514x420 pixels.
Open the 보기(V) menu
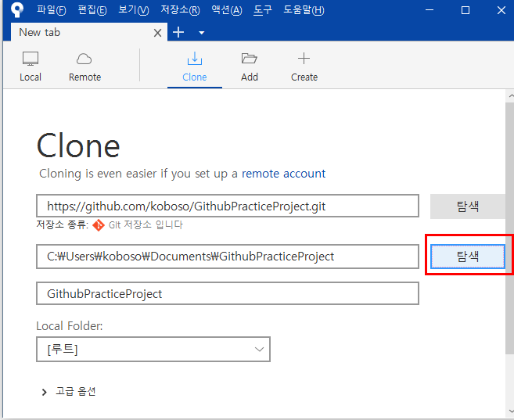pos(134,10)
